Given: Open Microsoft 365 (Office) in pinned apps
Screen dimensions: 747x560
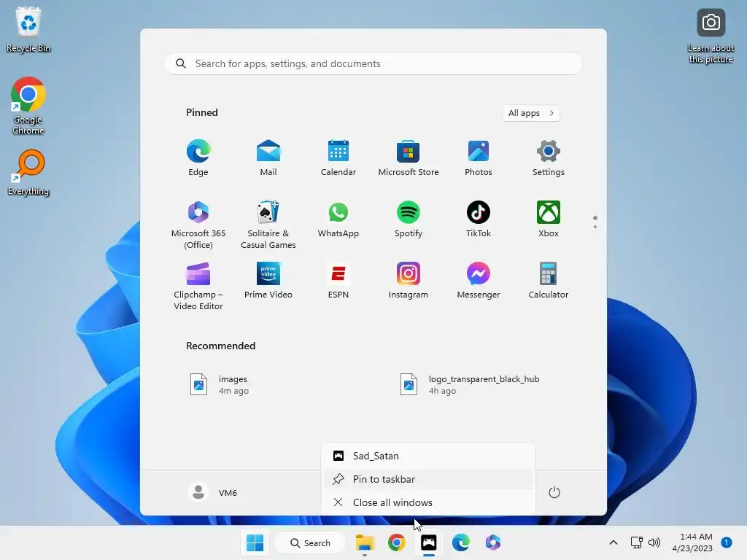Looking at the screenshot, I should pos(198,225).
